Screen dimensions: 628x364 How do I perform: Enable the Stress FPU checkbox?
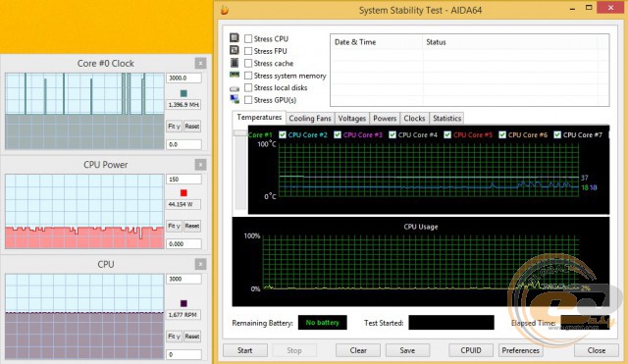(x=248, y=51)
